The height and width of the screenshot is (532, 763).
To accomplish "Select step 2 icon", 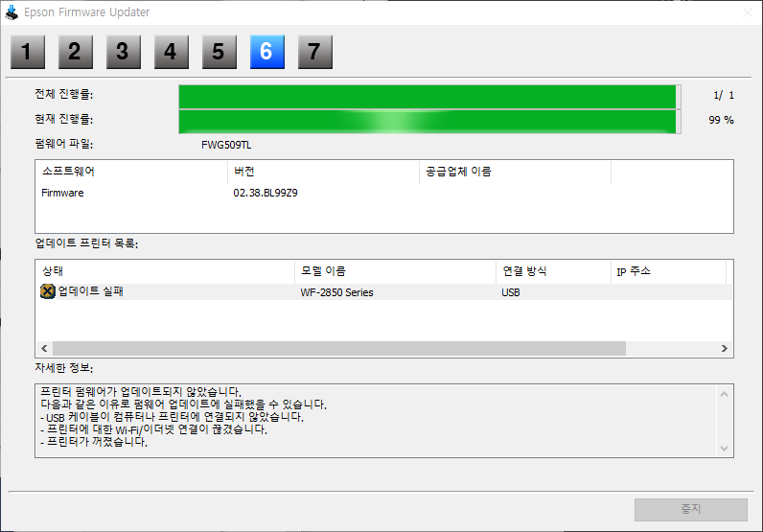I will 76,52.
